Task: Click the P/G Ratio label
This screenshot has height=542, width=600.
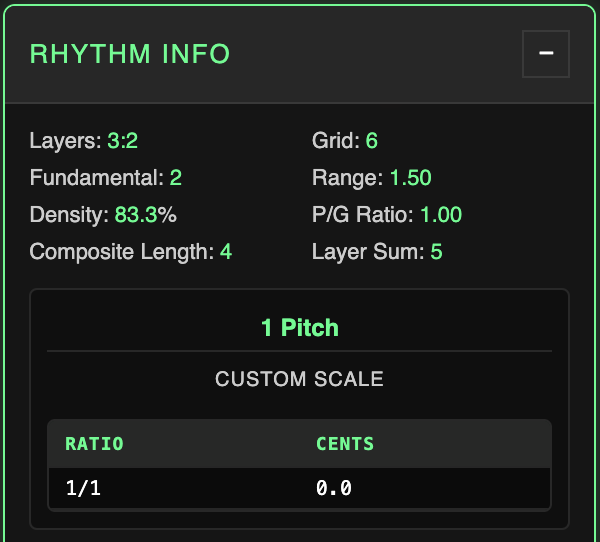Action: pos(363,214)
